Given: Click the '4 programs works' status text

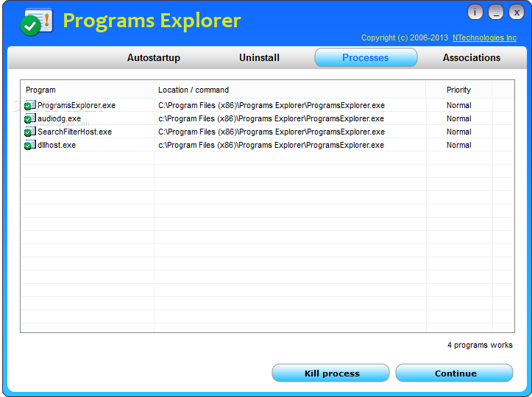Looking at the screenshot, I should 480,345.
